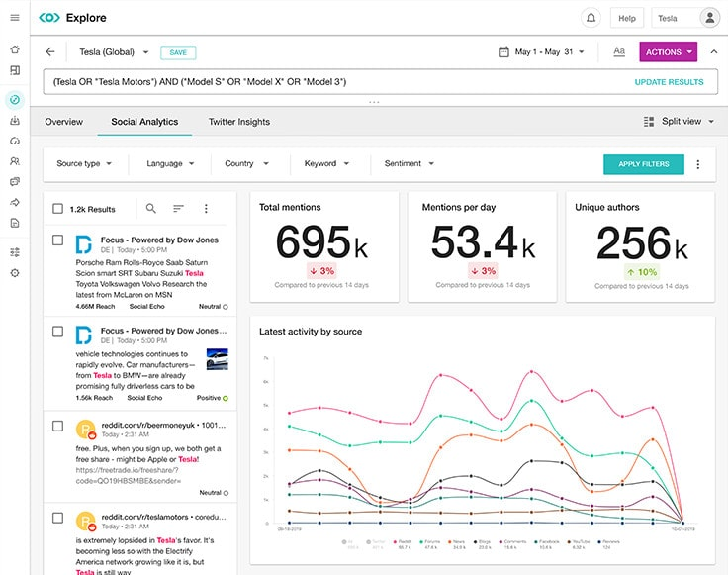This screenshot has height=575, width=728.
Task: Open the dashboards layout icon in the sidebar
Action: click(x=15, y=70)
